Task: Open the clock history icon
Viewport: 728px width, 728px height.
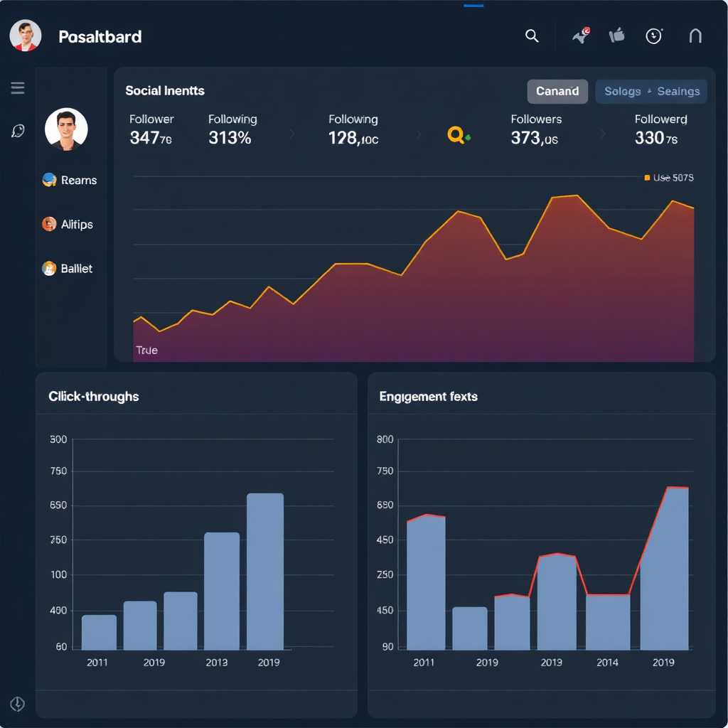Action: pos(654,36)
